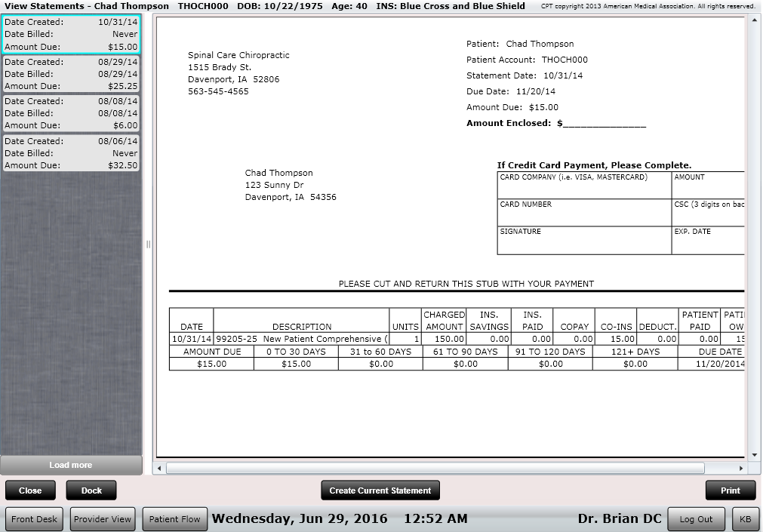The height and width of the screenshot is (532, 763).
Task: Open the KB panel
Action: (x=746, y=518)
